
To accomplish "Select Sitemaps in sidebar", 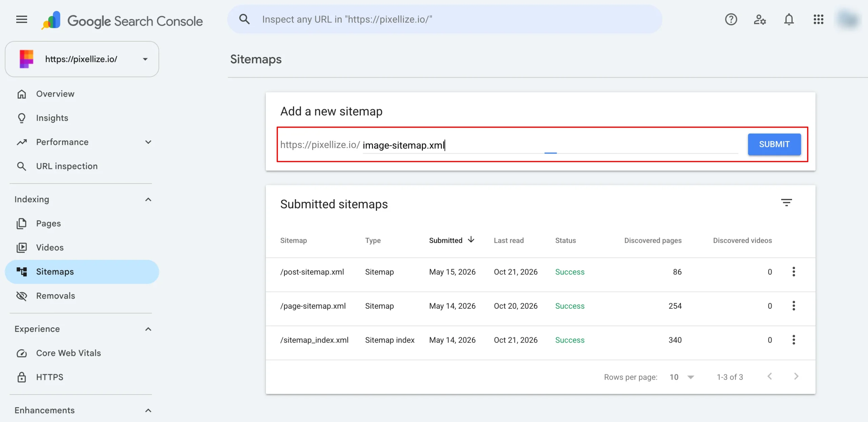I will coord(82,272).
